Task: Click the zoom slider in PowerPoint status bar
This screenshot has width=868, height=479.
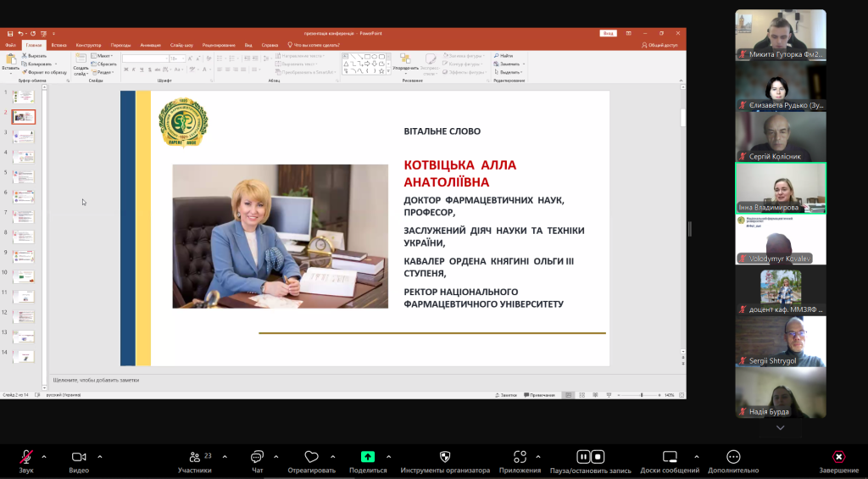Action: pos(641,395)
